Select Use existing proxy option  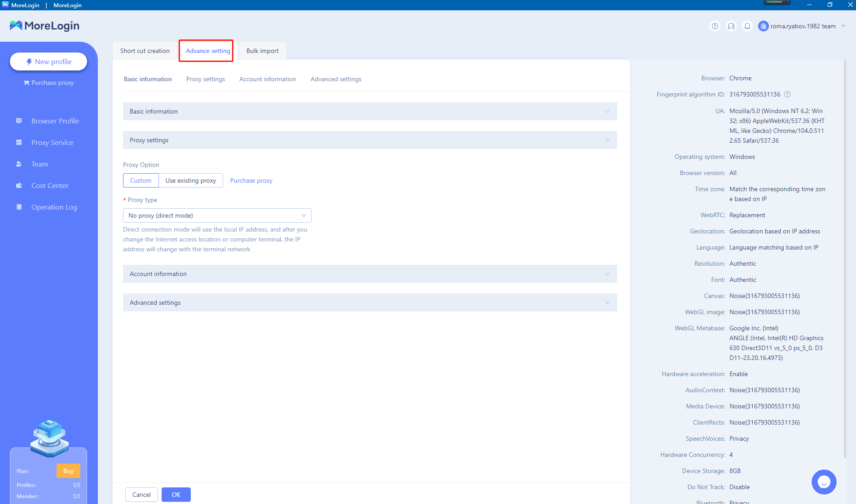191,180
